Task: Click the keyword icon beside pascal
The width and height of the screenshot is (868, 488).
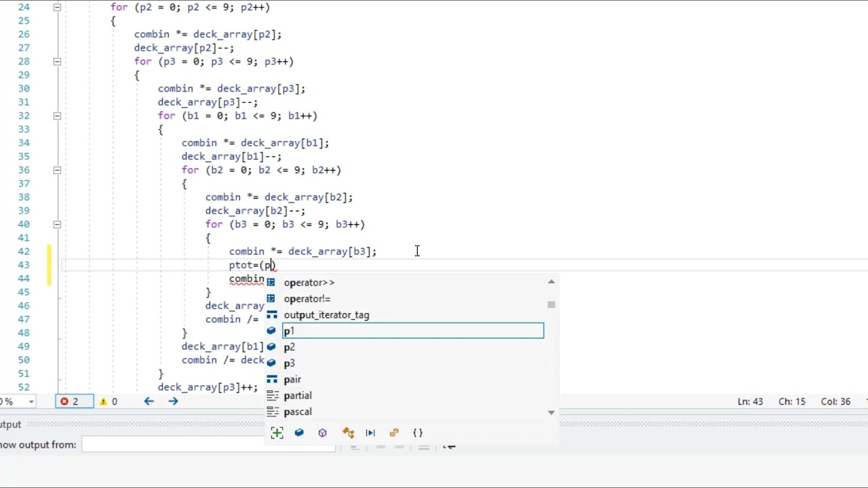Action: tap(271, 412)
